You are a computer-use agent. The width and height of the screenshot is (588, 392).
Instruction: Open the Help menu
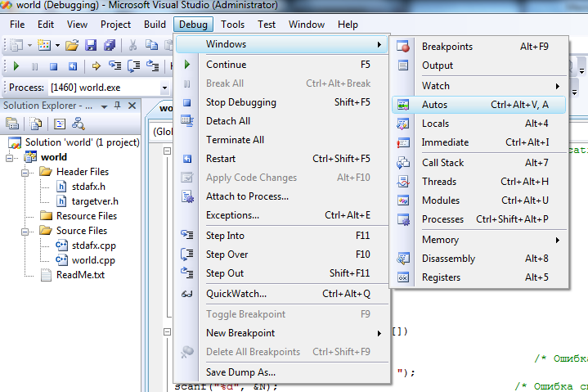click(x=348, y=25)
